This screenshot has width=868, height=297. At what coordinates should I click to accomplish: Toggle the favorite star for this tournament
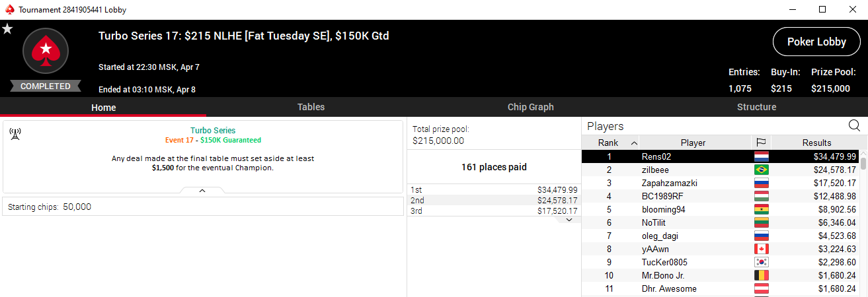click(7, 28)
